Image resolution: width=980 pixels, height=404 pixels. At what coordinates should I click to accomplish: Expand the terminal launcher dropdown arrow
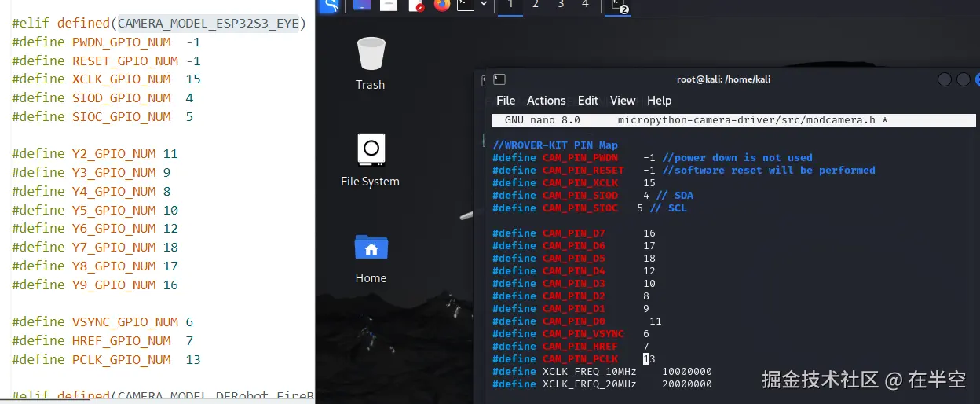pyautogui.click(x=484, y=4)
